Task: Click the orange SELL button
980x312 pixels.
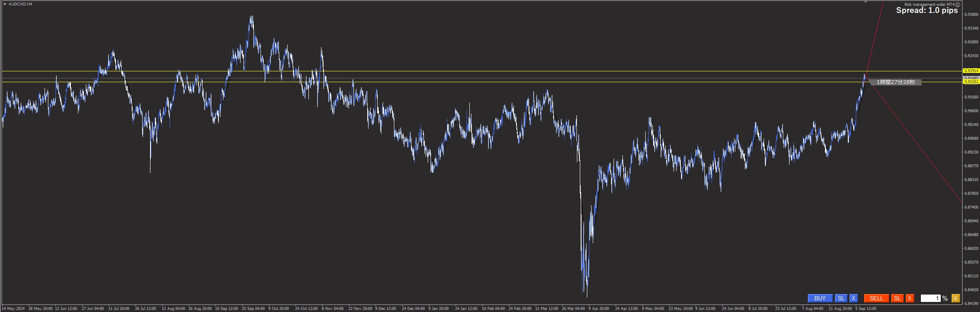Action: tap(876, 298)
